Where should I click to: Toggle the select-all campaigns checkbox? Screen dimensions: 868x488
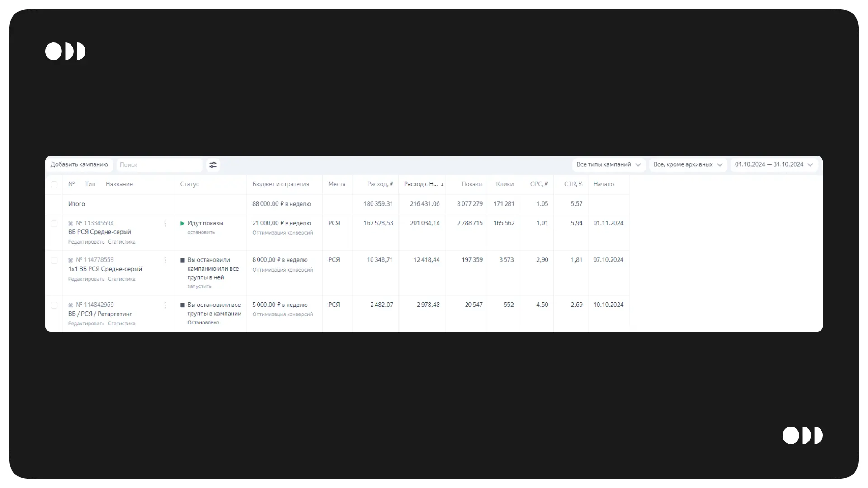click(54, 184)
